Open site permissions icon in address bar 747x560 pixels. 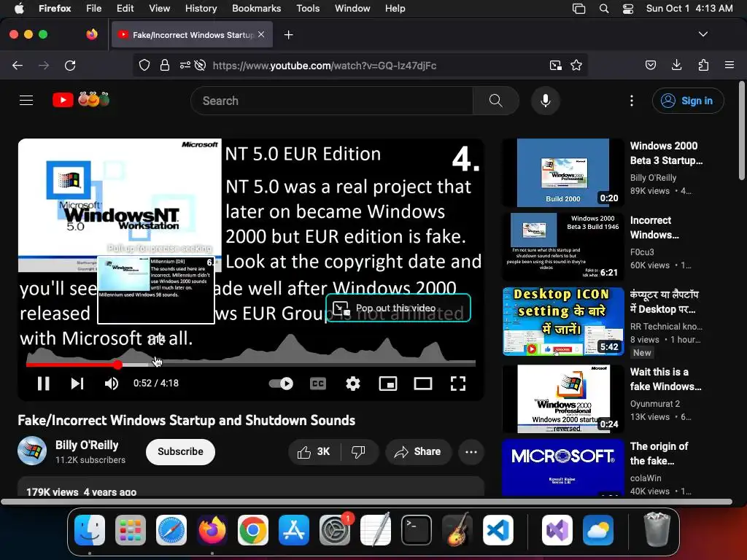pos(185,65)
